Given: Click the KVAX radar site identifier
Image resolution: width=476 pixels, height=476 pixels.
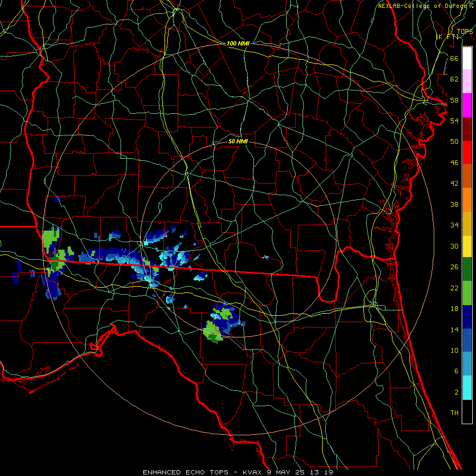Looking at the screenshot, I should (x=253, y=472).
